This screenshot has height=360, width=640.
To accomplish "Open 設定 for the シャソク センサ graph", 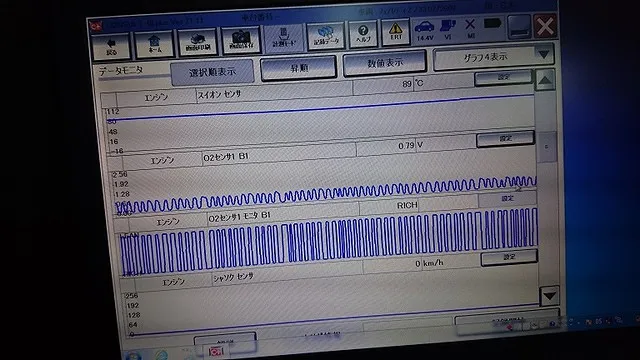I will [x=509, y=257].
